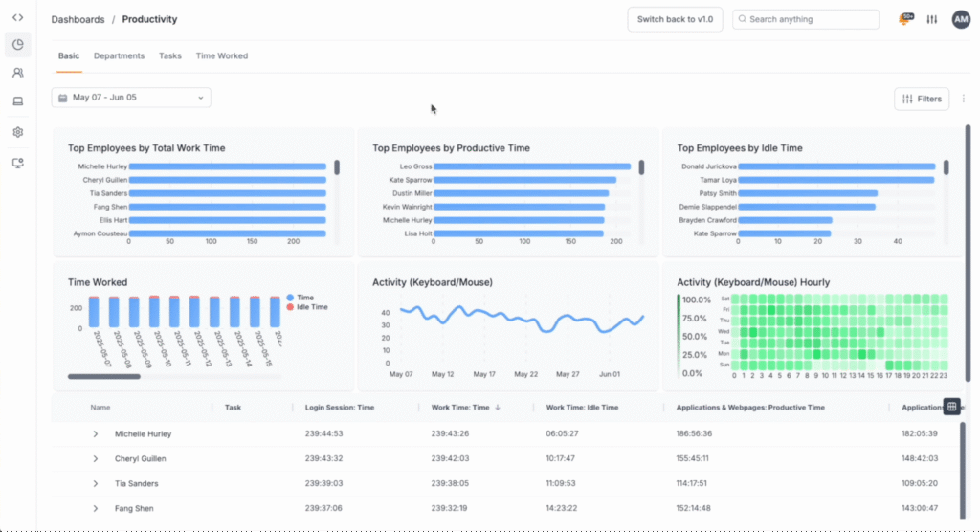980x532 pixels.
Task: Expand the Tia Sanders table row
Action: coord(96,484)
